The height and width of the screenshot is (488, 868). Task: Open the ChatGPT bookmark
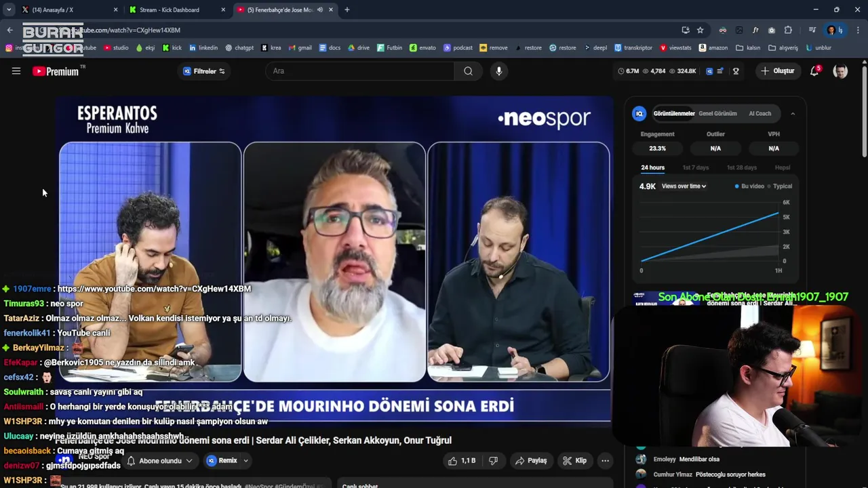point(239,48)
